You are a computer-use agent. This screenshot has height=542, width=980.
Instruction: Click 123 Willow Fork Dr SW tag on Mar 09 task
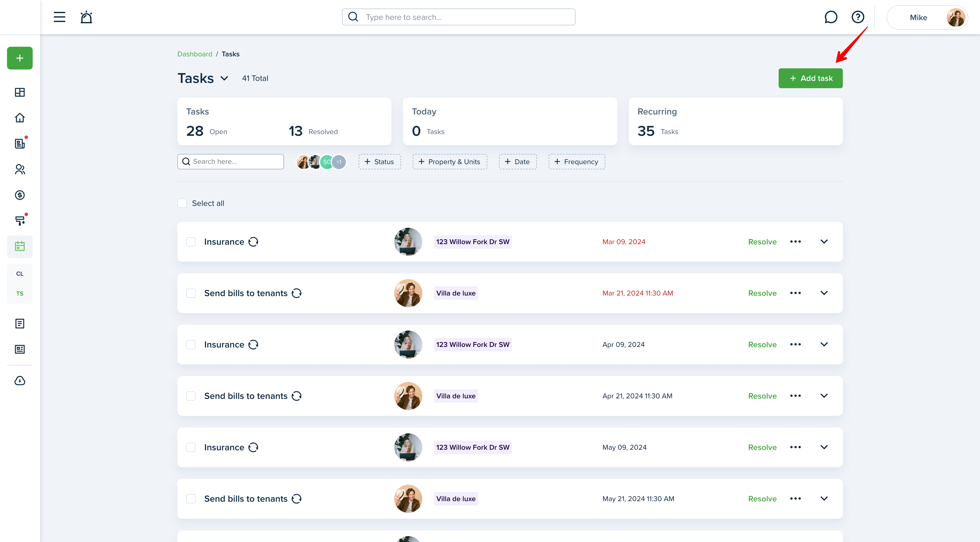[473, 242]
